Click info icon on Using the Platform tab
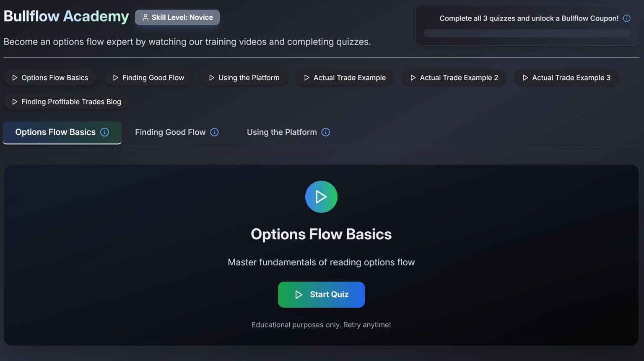The image size is (644, 361). coord(325,132)
